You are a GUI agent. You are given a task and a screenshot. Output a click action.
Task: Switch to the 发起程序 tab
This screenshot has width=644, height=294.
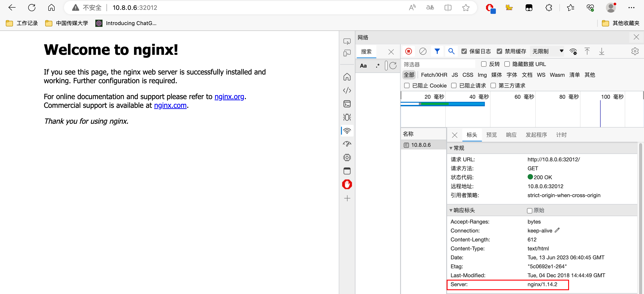[x=536, y=135]
